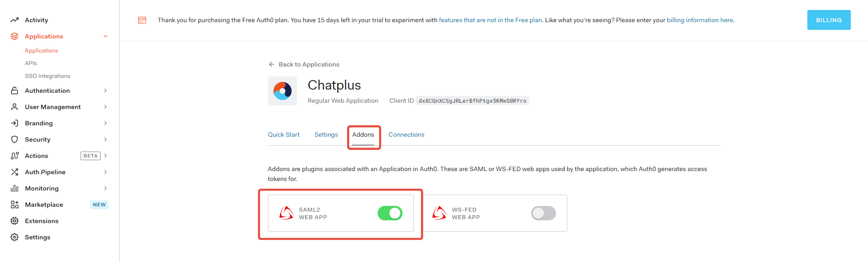Viewport: 868px width, 262px height.
Task: Click the Authentication lock icon
Action: click(14, 91)
